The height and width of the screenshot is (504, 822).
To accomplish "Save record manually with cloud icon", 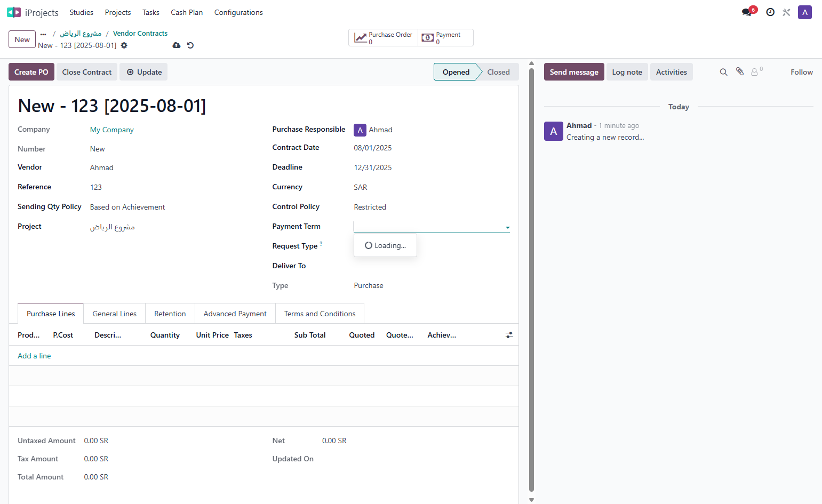I will pos(177,45).
